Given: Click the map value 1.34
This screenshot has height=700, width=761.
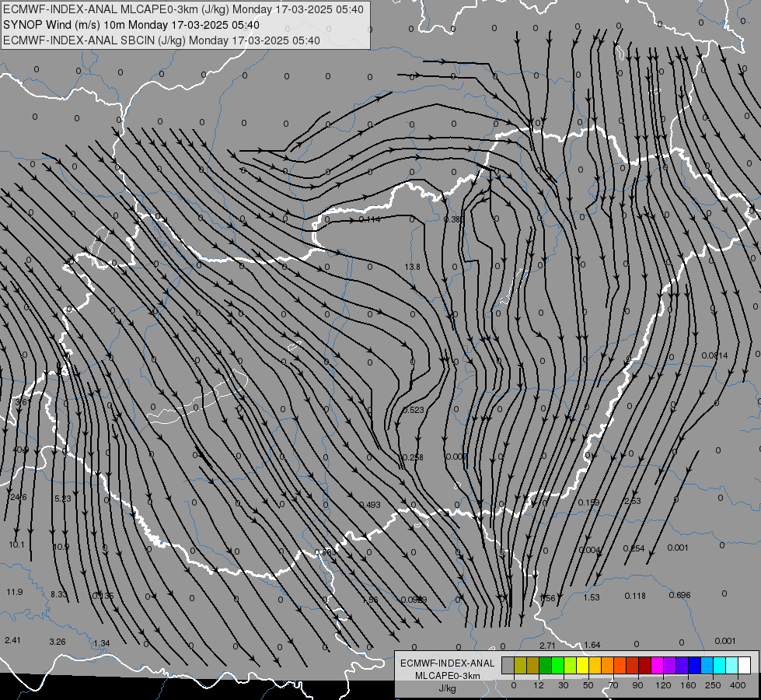Looking at the screenshot, I should (x=101, y=643).
